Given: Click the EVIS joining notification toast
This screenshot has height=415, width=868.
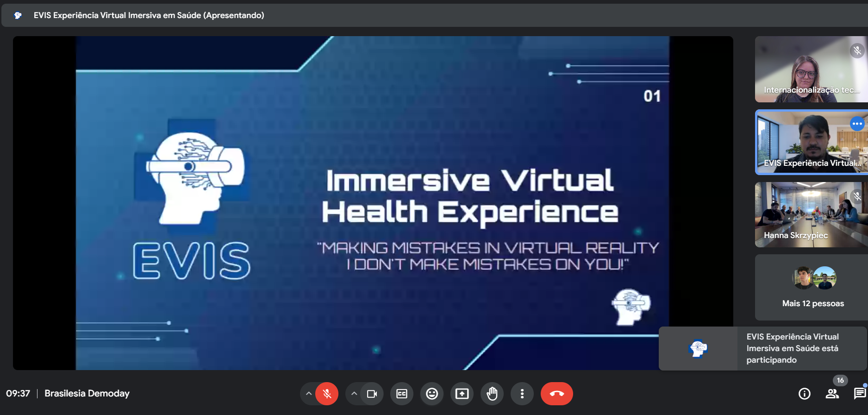Looking at the screenshot, I should pos(762,348).
